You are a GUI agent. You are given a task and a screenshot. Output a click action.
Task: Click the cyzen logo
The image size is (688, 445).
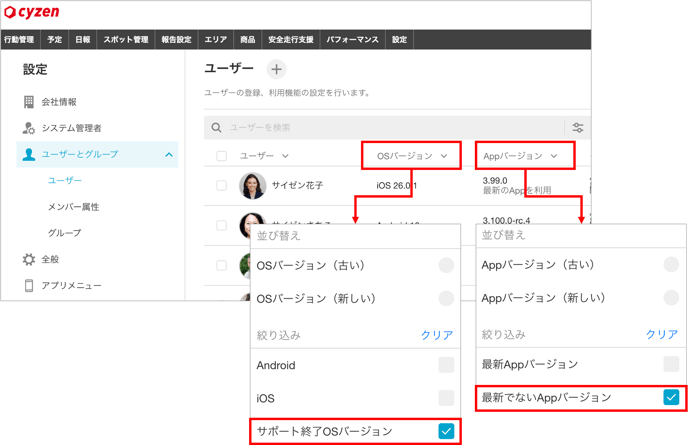[32, 13]
